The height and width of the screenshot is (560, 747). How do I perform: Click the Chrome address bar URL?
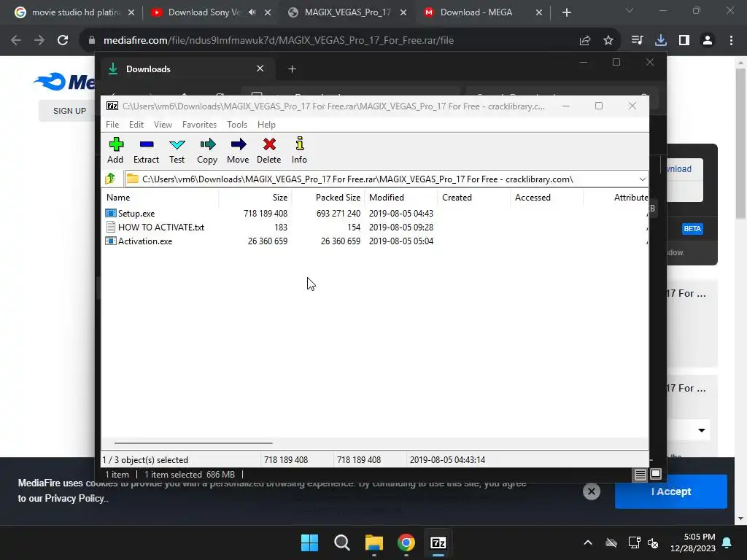tap(278, 41)
